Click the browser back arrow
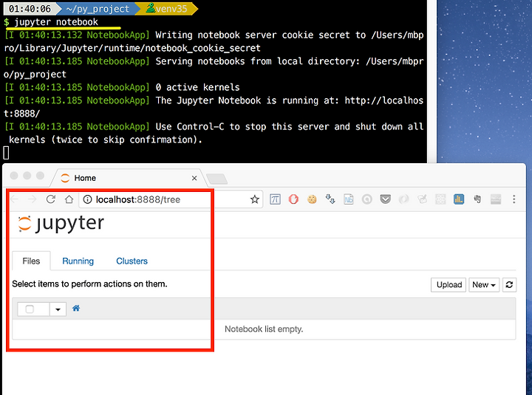The height and width of the screenshot is (395, 532). point(15,199)
